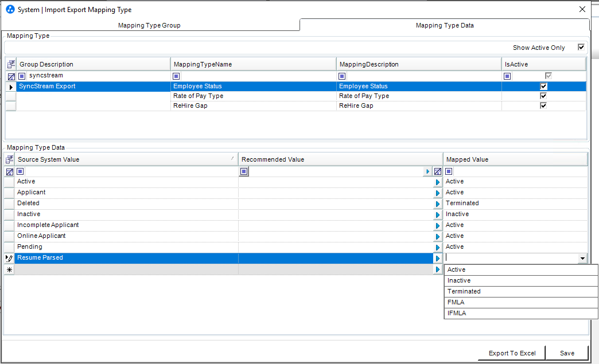Click the new-row asterisk selector
The height and width of the screenshot is (364, 599).
click(9, 269)
